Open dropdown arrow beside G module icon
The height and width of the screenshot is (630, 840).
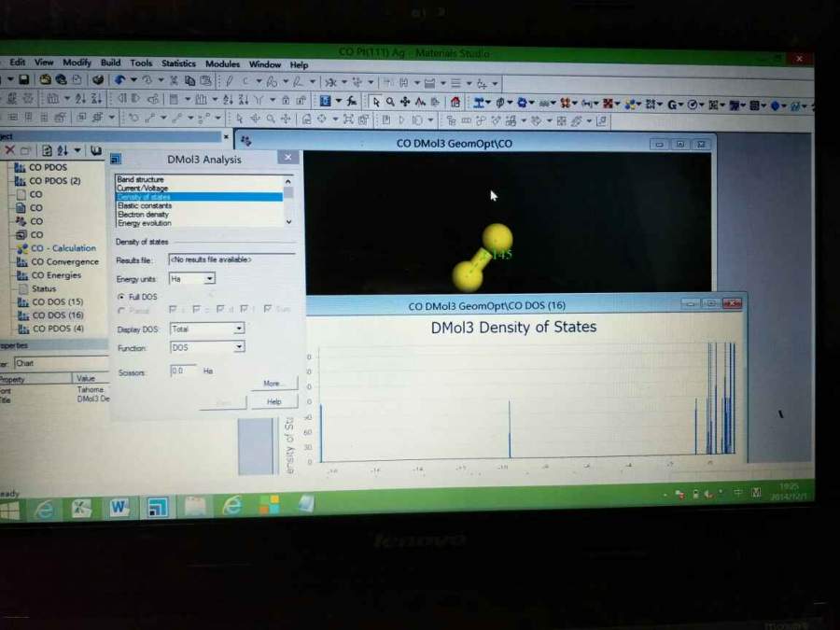point(680,105)
